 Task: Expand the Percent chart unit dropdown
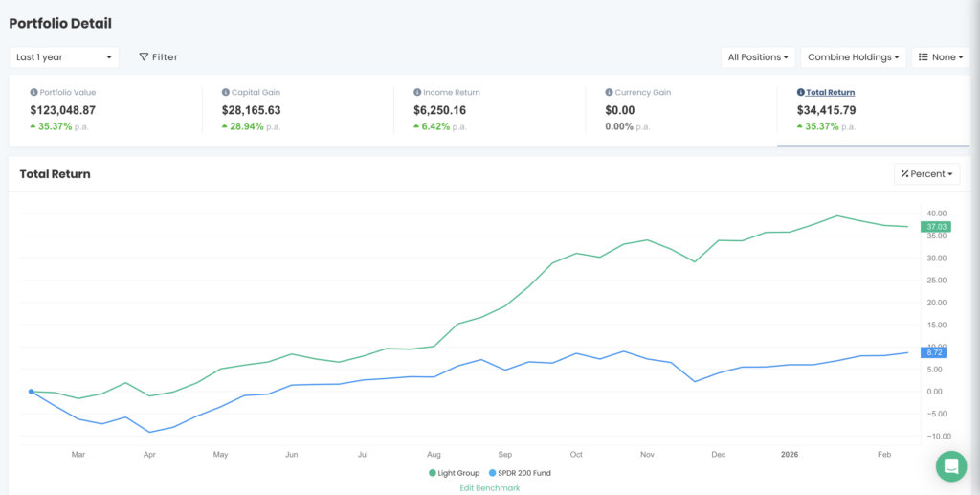(x=927, y=174)
